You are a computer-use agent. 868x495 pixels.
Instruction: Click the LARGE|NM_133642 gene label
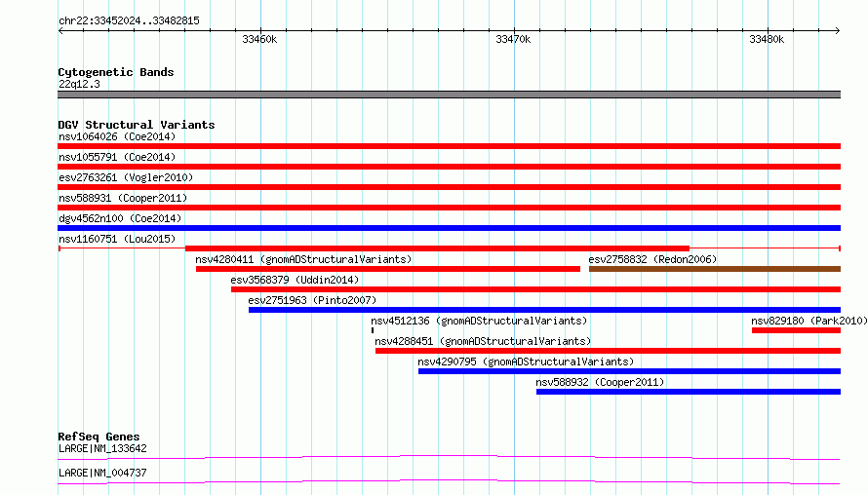102,448
